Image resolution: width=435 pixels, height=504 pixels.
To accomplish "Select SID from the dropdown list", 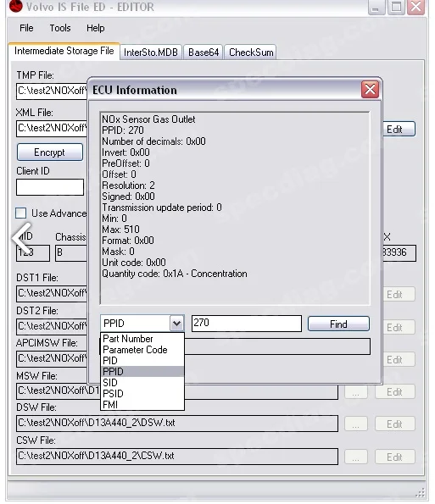I will tap(142, 383).
